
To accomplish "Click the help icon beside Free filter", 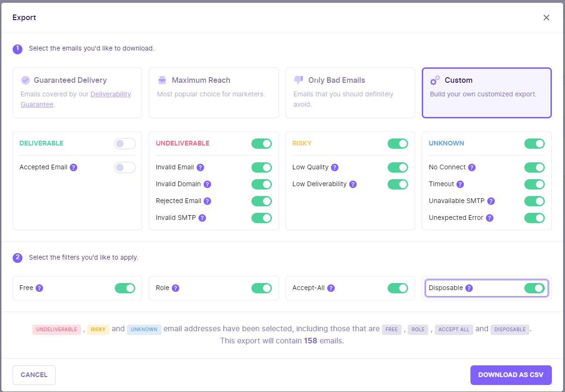I will pos(39,288).
